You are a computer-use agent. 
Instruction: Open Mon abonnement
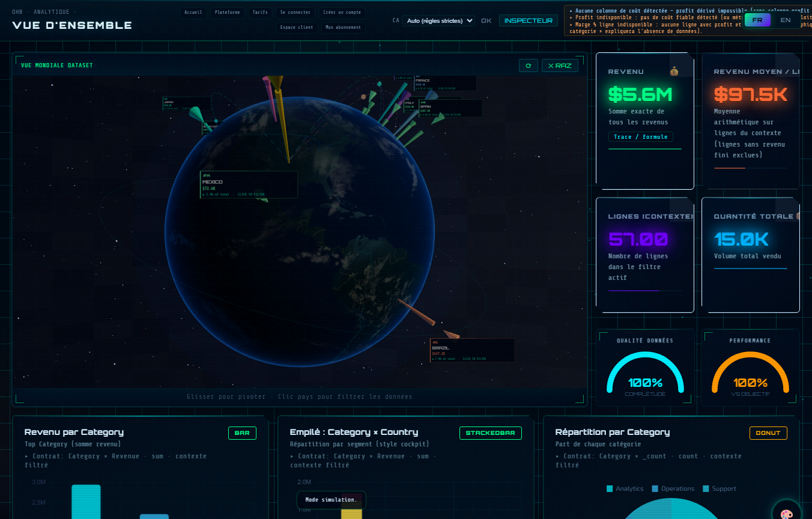343,27
